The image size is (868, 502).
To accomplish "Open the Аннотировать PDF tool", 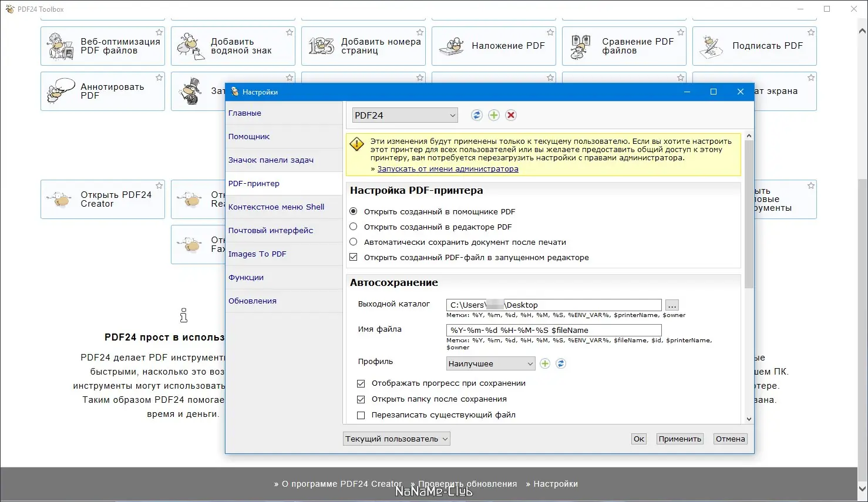I will pos(103,91).
